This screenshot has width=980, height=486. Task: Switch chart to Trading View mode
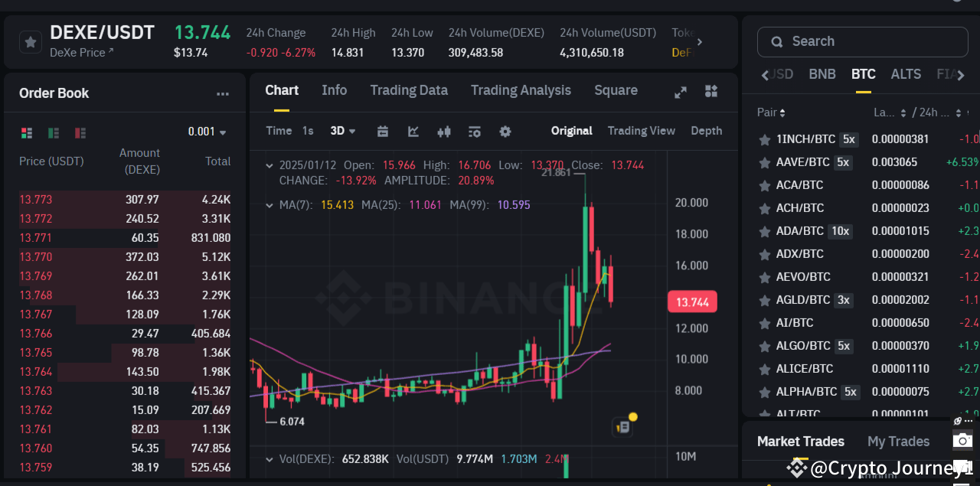pos(641,131)
